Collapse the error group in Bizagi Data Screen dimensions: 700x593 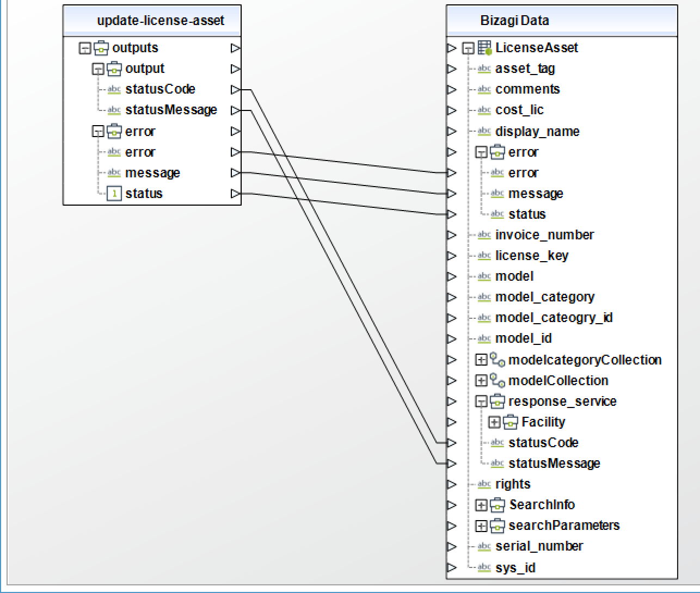click(x=481, y=152)
